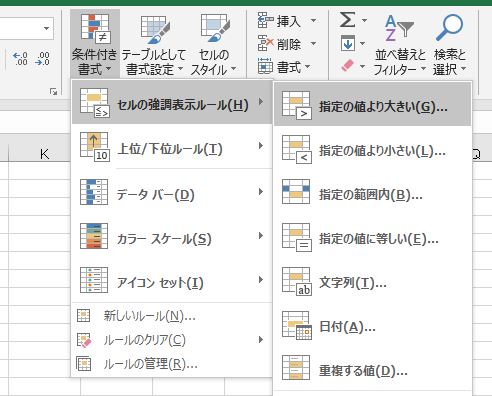492x396 pixels.
Task: Click the duplicate values rule icon
Action: point(296,367)
